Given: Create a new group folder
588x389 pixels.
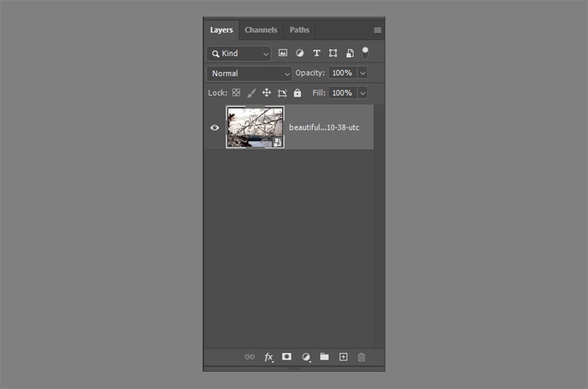Looking at the screenshot, I should click(x=325, y=357).
